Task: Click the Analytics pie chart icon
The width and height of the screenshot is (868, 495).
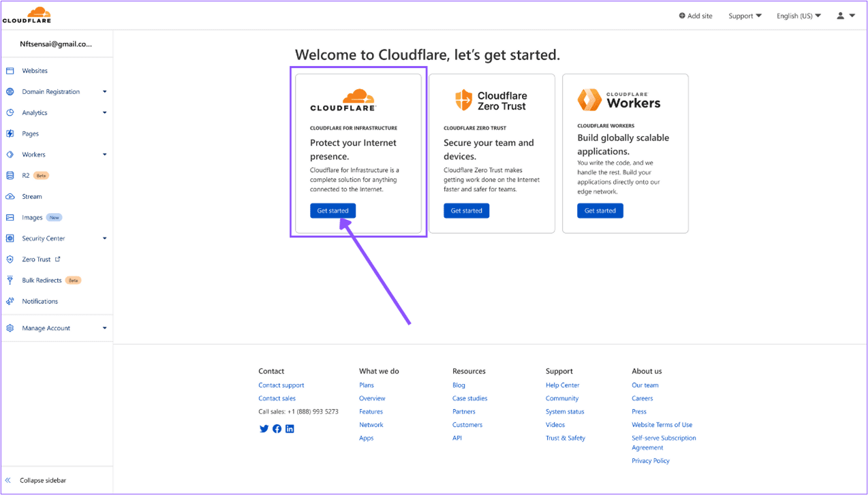Action: [x=10, y=113]
